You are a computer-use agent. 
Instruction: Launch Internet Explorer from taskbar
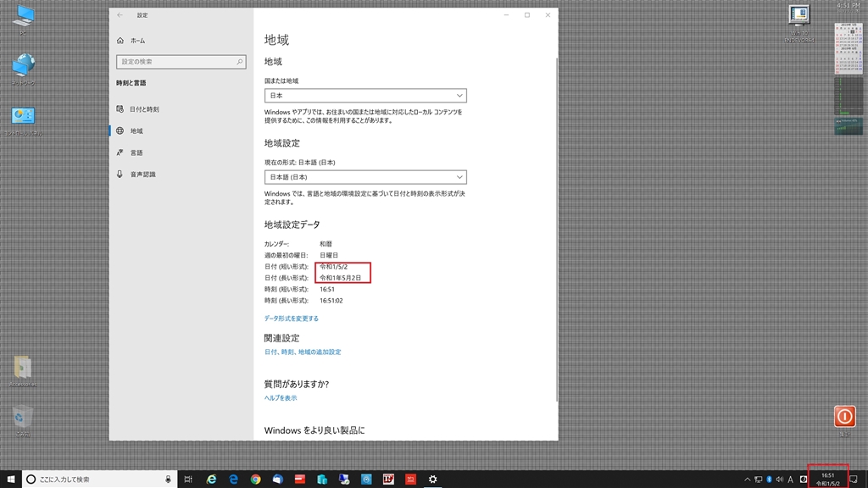211,480
